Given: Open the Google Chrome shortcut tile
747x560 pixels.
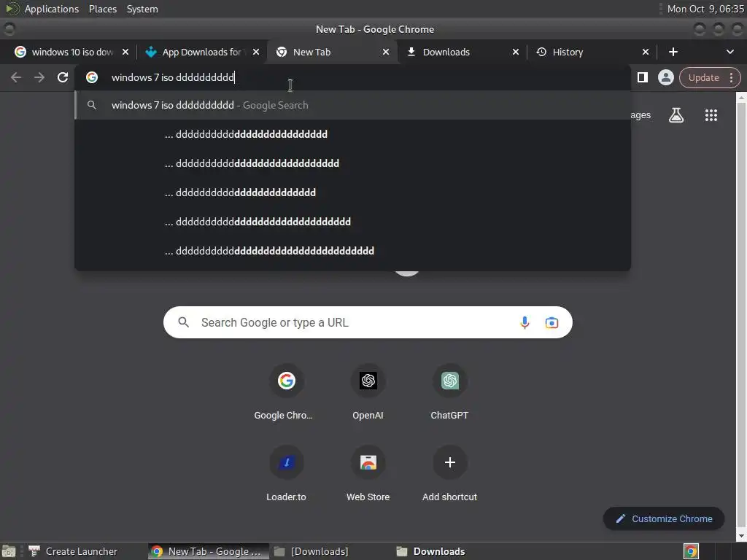Looking at the screenshot, I should point(286,393).
